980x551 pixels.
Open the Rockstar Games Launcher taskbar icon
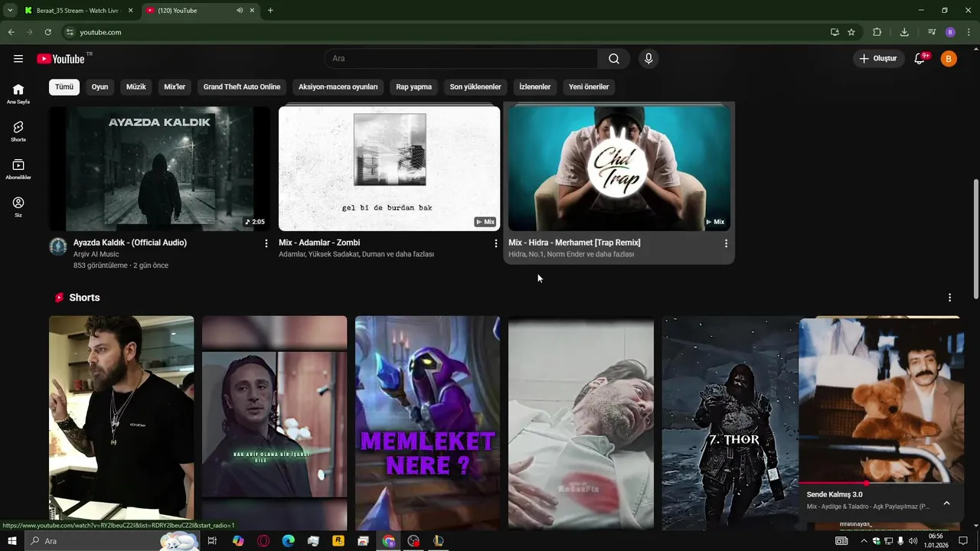(338, 541)
